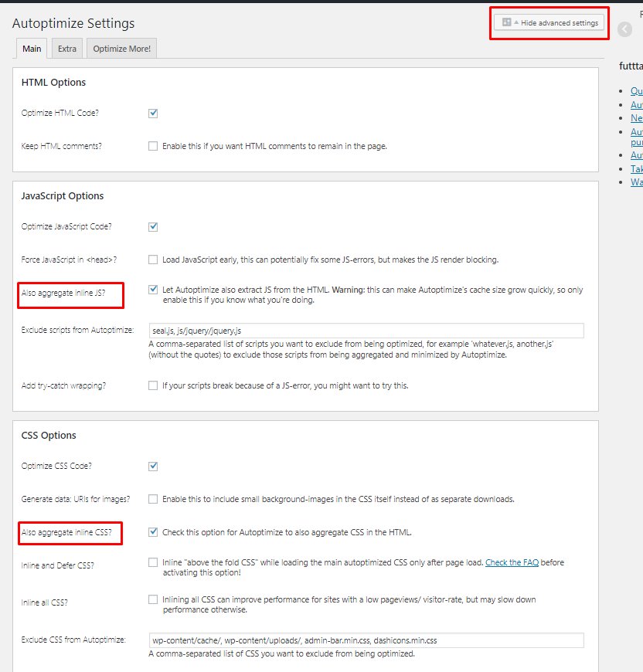Click the Inline and Defer CSS? label

[57, 565]
